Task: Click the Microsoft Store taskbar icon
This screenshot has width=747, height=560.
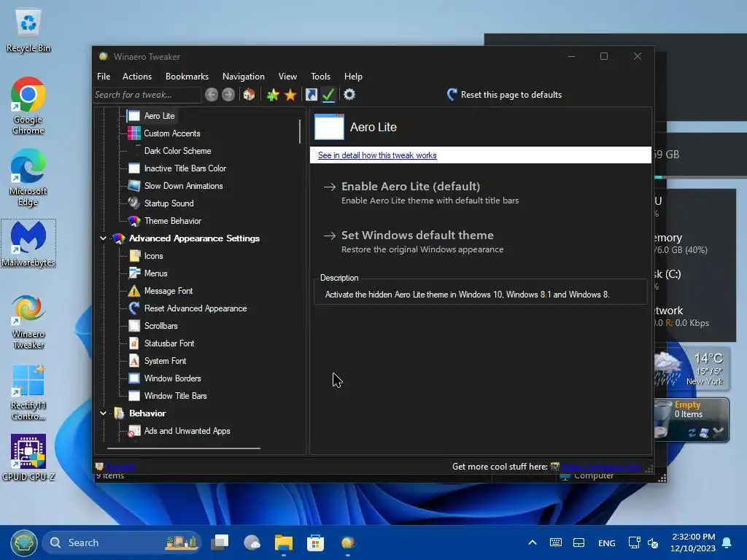Action: (315, 542)
